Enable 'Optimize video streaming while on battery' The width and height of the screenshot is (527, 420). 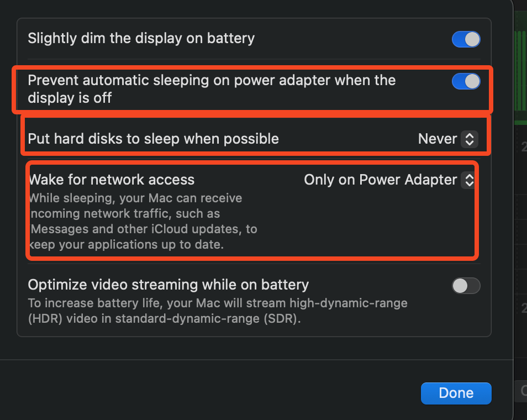(x=466, y=286)
